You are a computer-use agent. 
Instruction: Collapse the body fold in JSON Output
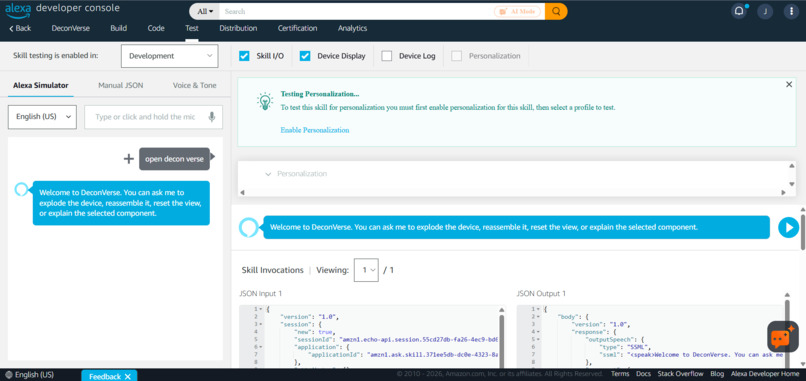coord(538,317)
